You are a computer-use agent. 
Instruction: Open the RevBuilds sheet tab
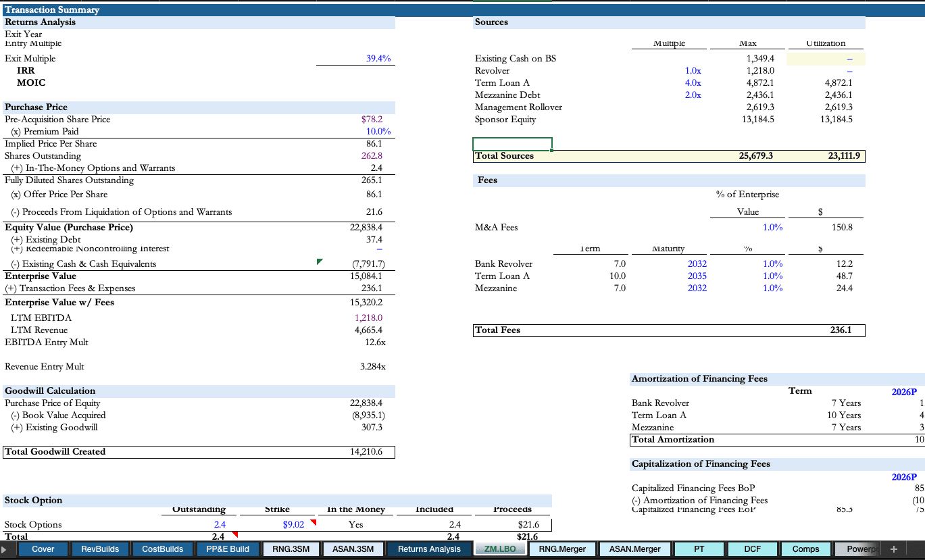(100, 549)
